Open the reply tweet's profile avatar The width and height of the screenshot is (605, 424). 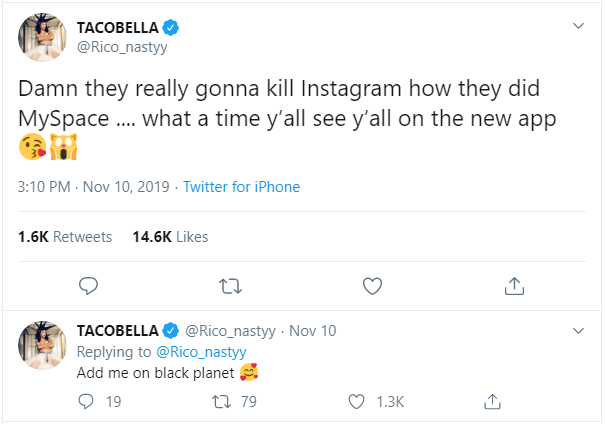[x=42, y=345]
